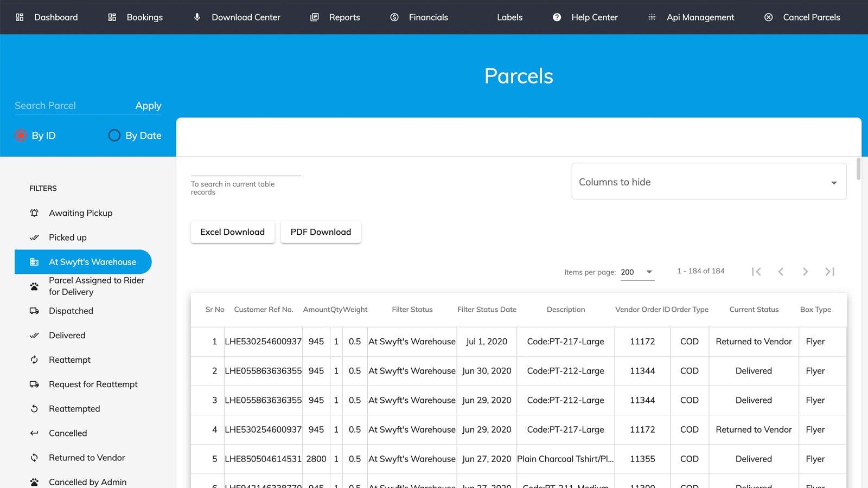Open the Api Management menu item
Screen dimensions: 868x488
691,17
